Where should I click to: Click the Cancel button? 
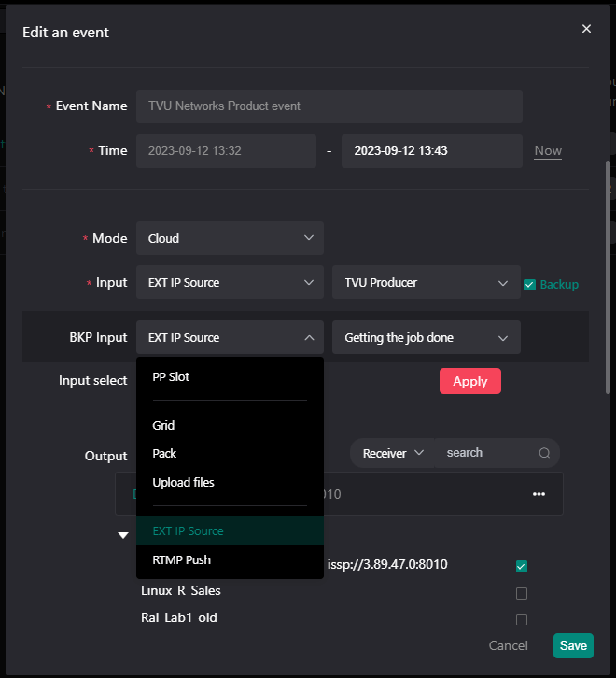pos(508,645)
